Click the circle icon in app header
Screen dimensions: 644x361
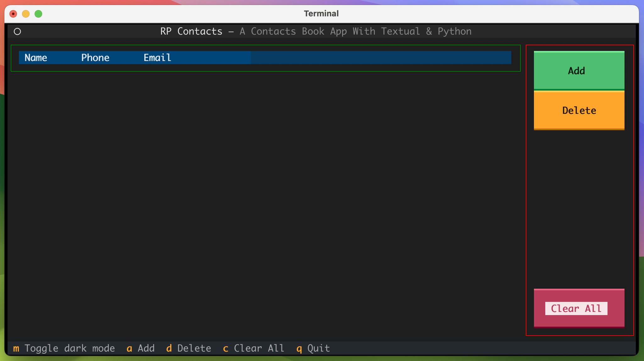click(x=17, y=31)
